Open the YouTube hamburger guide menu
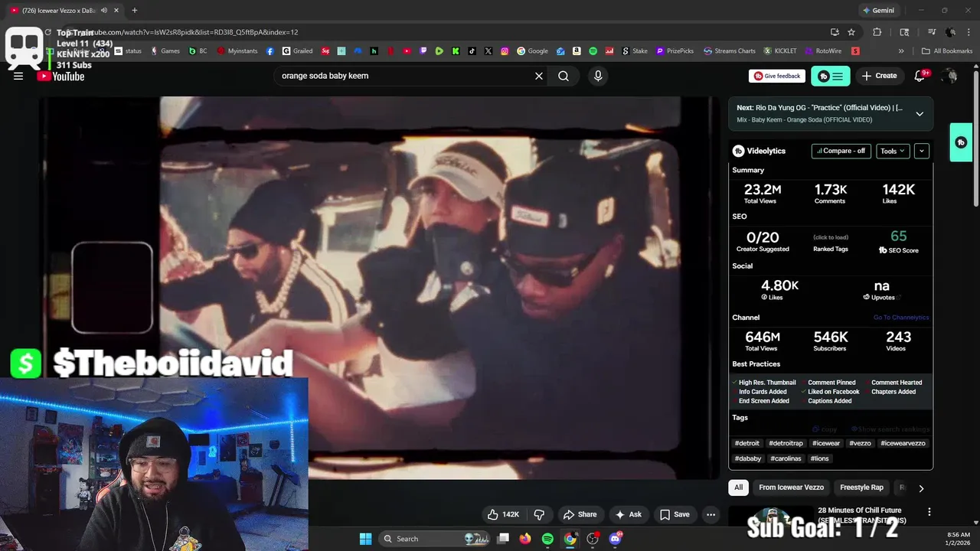This screenshot has width=980, height=551. (18, 76)
